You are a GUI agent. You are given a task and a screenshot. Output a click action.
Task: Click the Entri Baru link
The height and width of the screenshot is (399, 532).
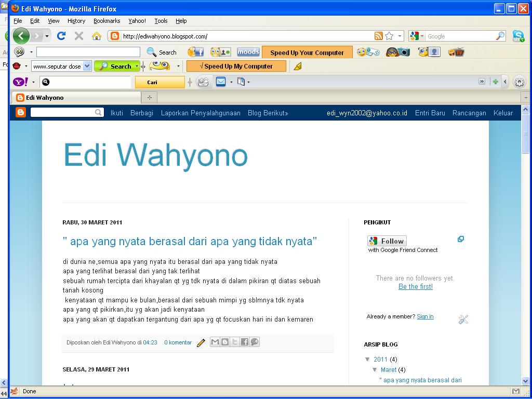(x=430, y=113)
